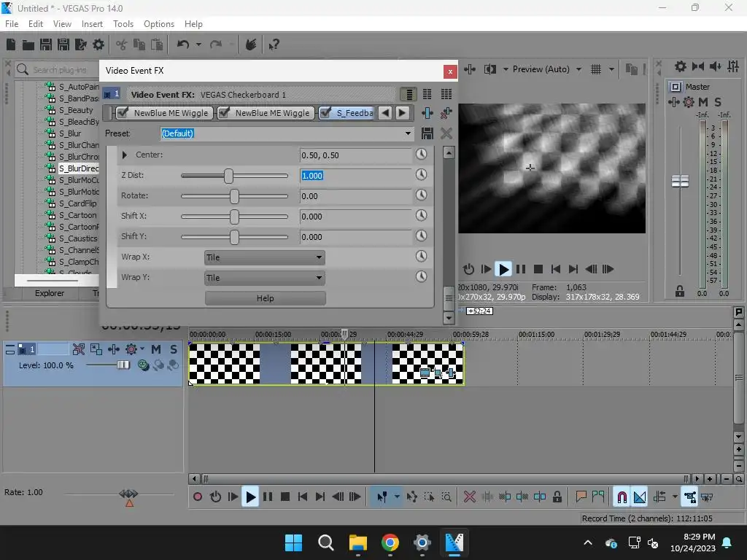The image size is (747, 560).
Task: Open the Insert menu
Action: coord(92,24)
